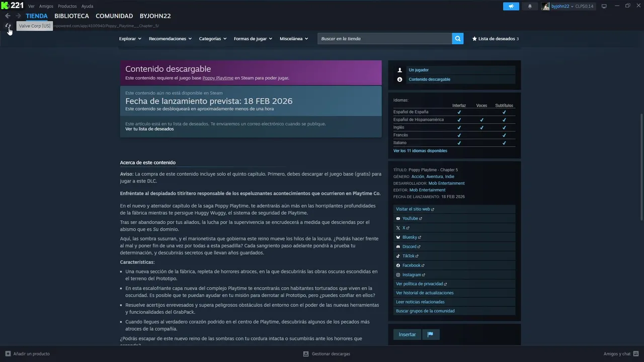
Task: Click the Discord icon
Action: [x=398, y=247]
